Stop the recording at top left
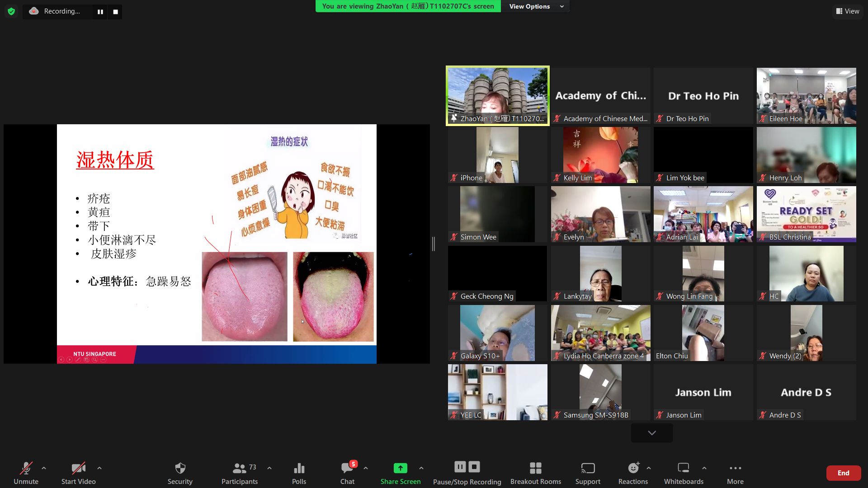Image resolution: width=868 pixels, height=488 pixels. click(115, 12)
